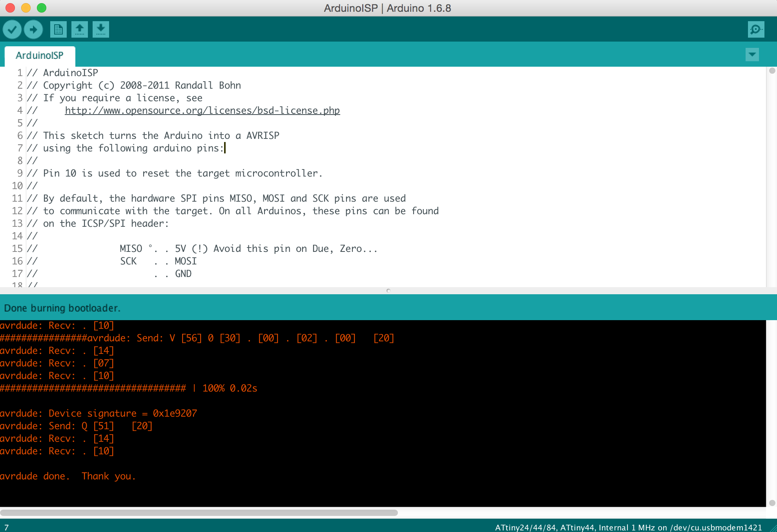This screenshot has width=777, height=532.
Task: Click the 'Send: V [56]' console line
Action: (x=197, y=338)
